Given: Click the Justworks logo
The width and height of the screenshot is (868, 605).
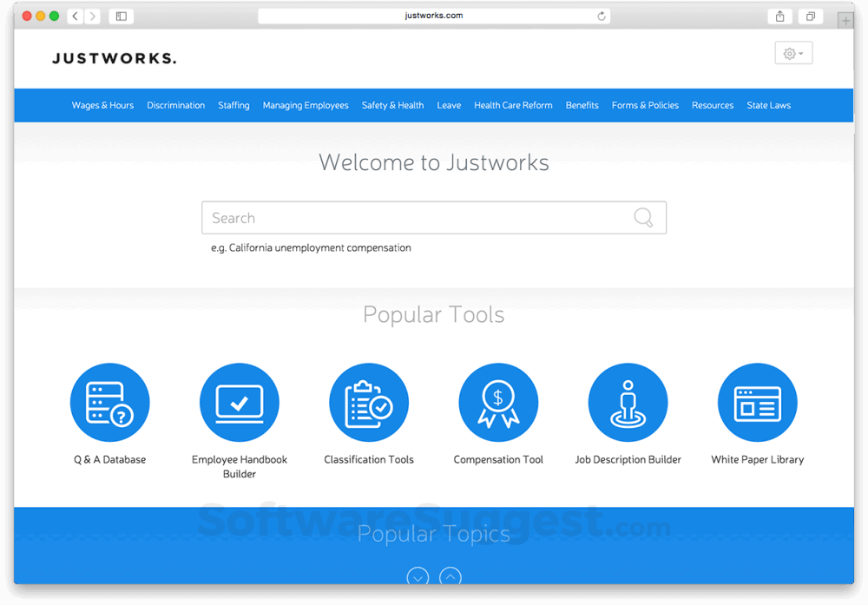Looking at the screenshot, I should [114, 57].
